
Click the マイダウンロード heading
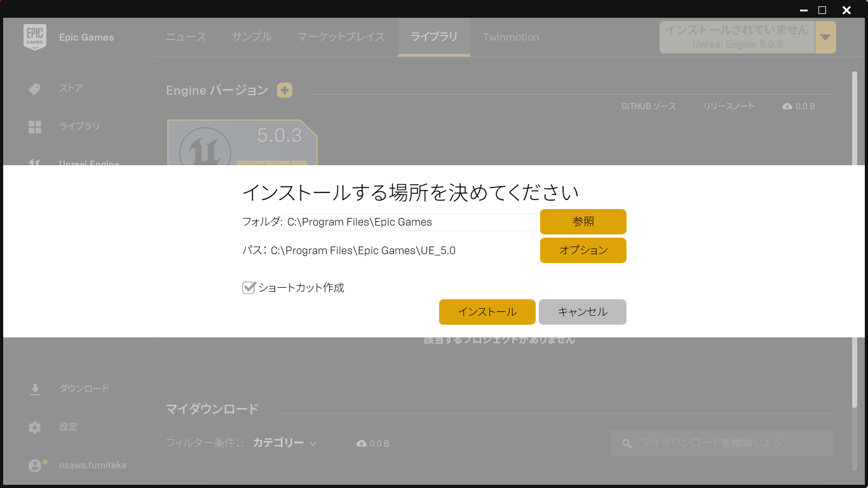point(212,409)
